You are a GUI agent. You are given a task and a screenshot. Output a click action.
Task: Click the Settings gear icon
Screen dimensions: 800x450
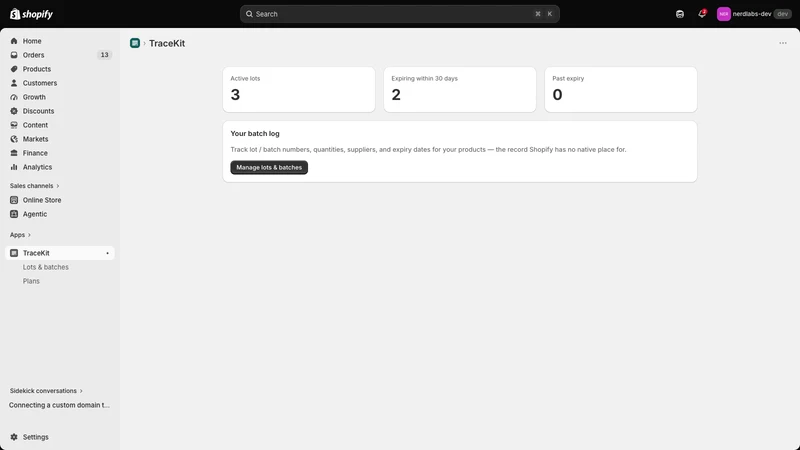(x=14, y=437)
